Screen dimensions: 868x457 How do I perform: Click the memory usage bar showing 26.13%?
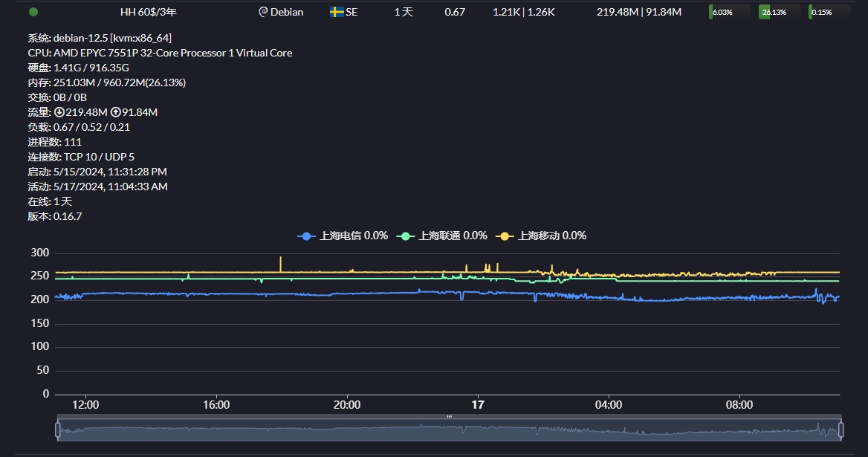pos(780,12)
